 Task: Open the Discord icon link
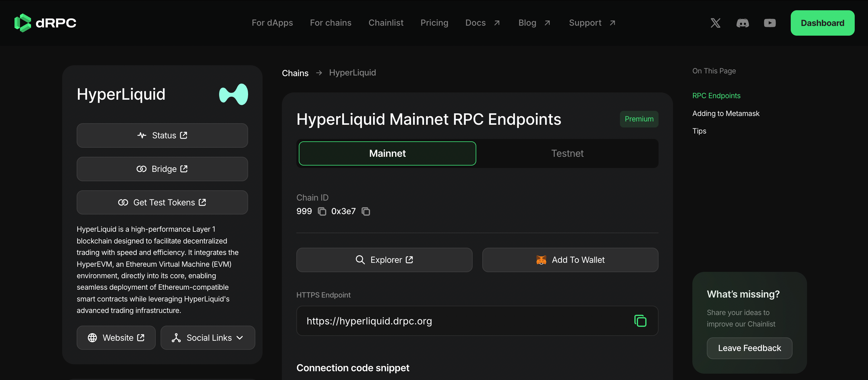coord(742,23)
